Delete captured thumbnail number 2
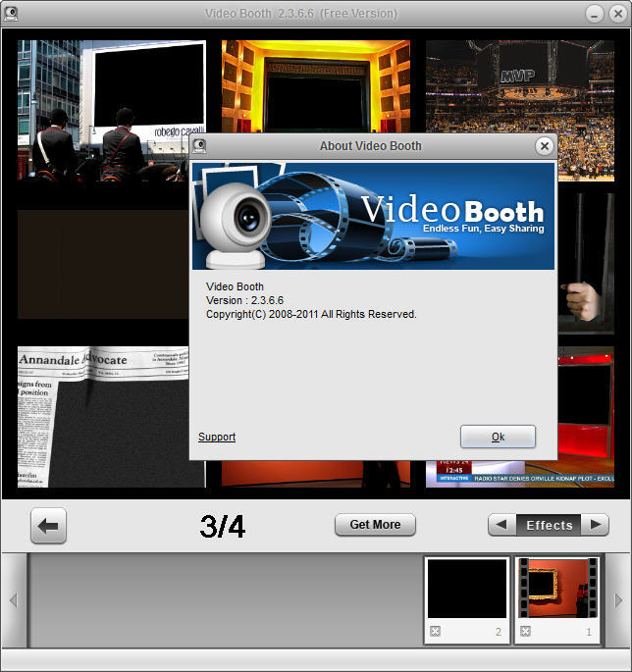 coord(435,631)
